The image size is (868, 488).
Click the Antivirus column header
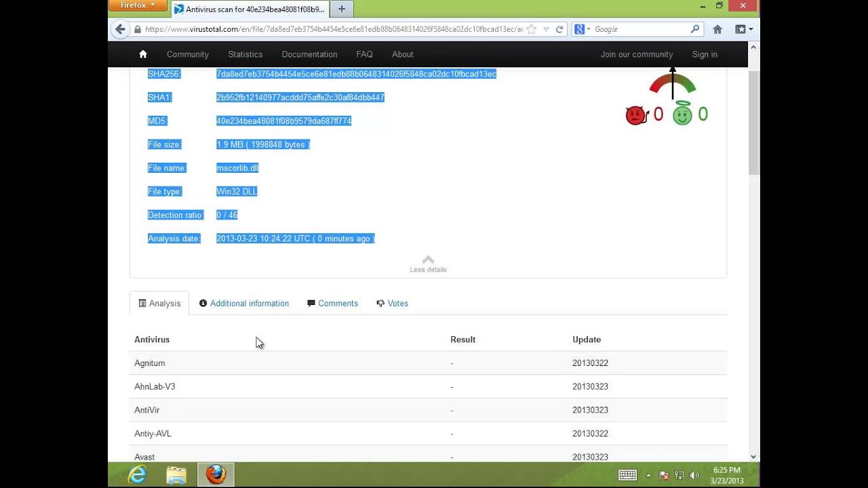coord(152,340)
